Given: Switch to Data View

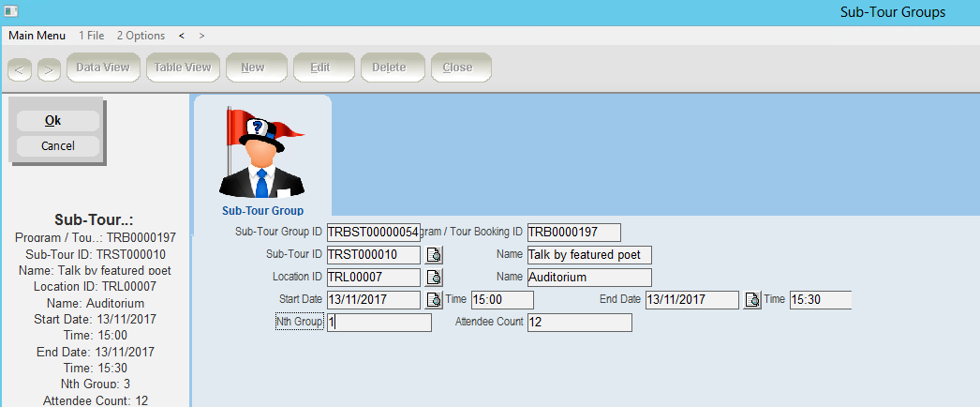Looking at the screenshot, I should click(x=103, y=68).
